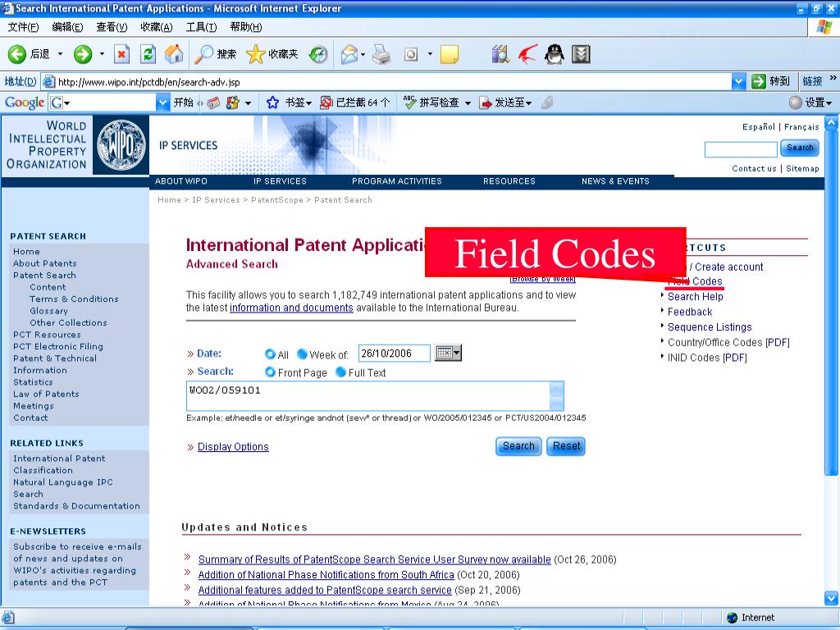Open the Google toolbar bookmarks dropdown arrow
840x630 pixels.
tap(309, 103)
